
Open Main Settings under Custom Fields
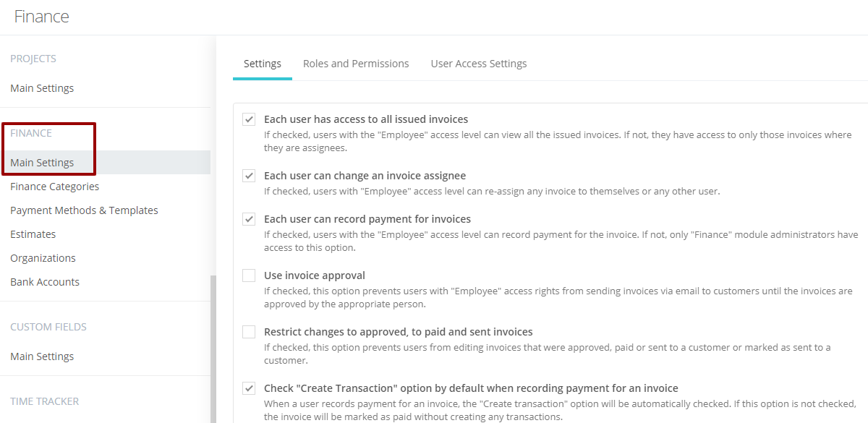tap(42, 356)
